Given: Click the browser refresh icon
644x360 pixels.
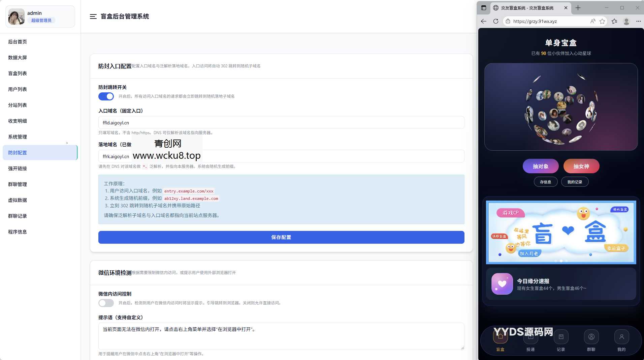Looking at the screenshot, I should pyautogui.click(x=495, y=21).
